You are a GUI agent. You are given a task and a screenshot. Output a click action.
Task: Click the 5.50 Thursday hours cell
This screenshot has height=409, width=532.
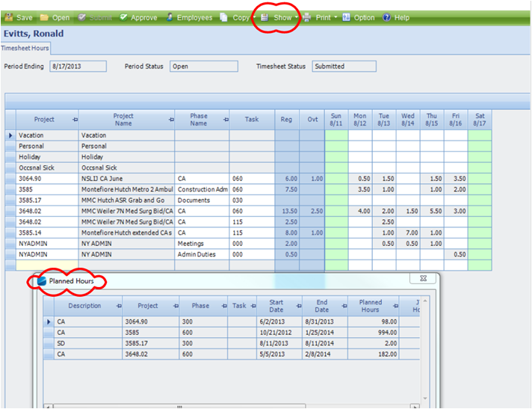click(x=432, y=211)
